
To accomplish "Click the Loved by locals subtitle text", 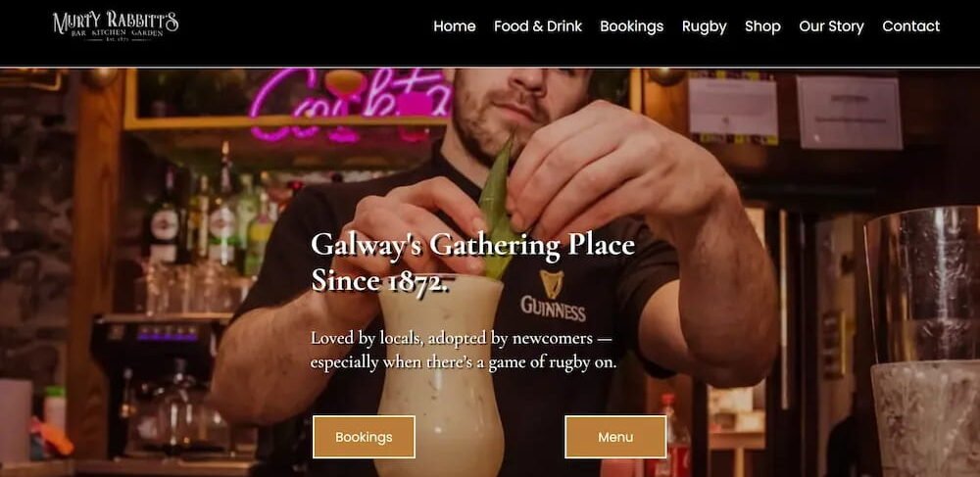I will point(464,351).
